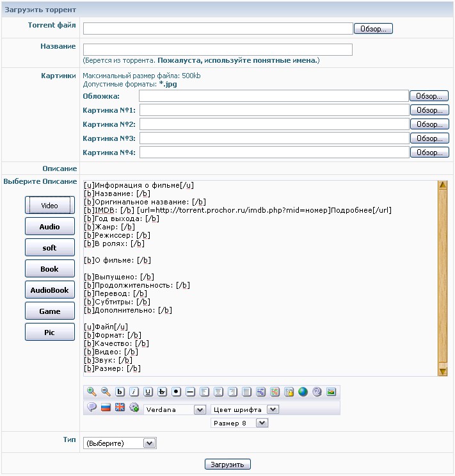This screenshot has width=455, height=476.
Task: Select the Pic description template
Action: click(x=50, y=332)
